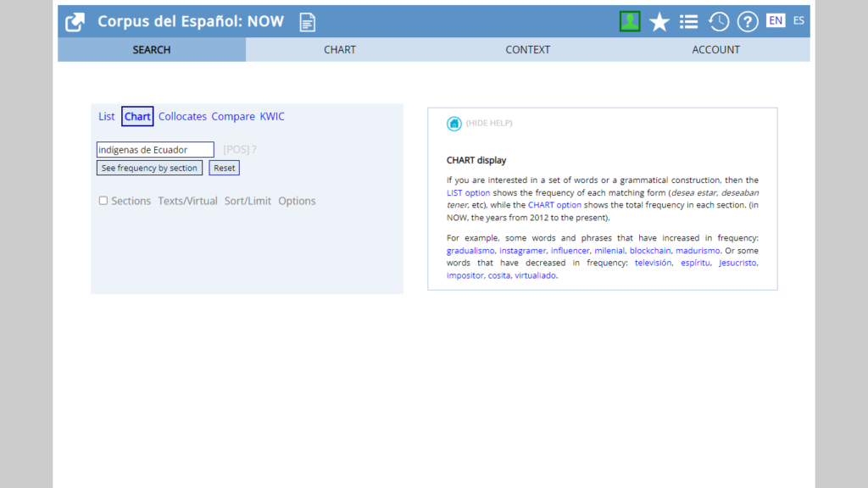868x488 pixels.
Task: Enable the Sections checkbox
Action: (x=103, y=201)
